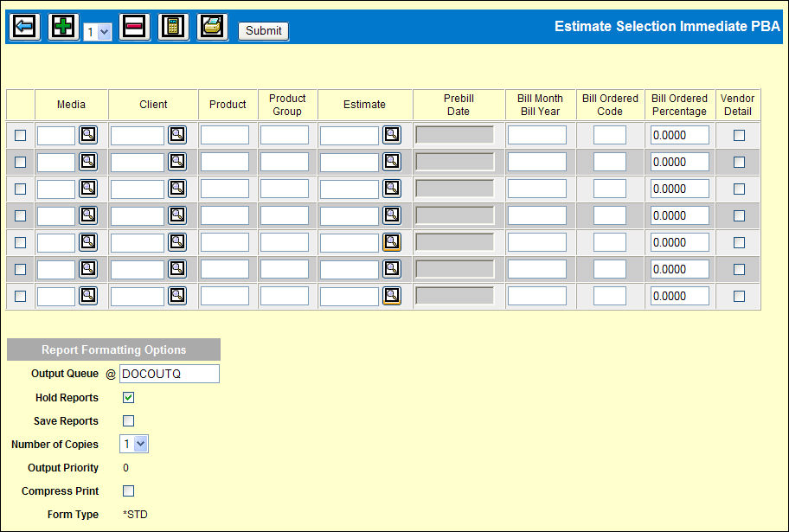The width and height of the screenshot is (789, 532).
Task: Click the first row Bill Ordered Code field
Action: (x=609, y=136)
